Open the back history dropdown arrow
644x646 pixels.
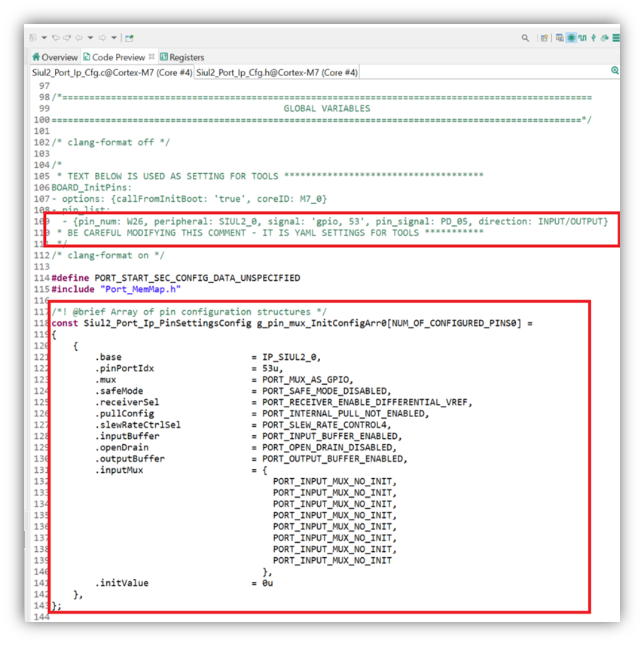(90, 38)
